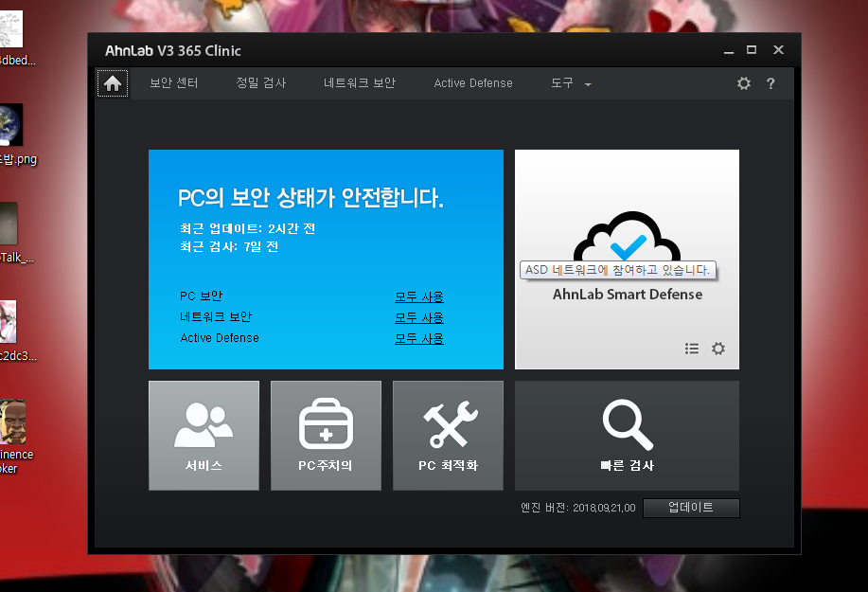Screen dimensions: 868x592
Task: Click the 업데이트 button
Action: pos(691,508)
